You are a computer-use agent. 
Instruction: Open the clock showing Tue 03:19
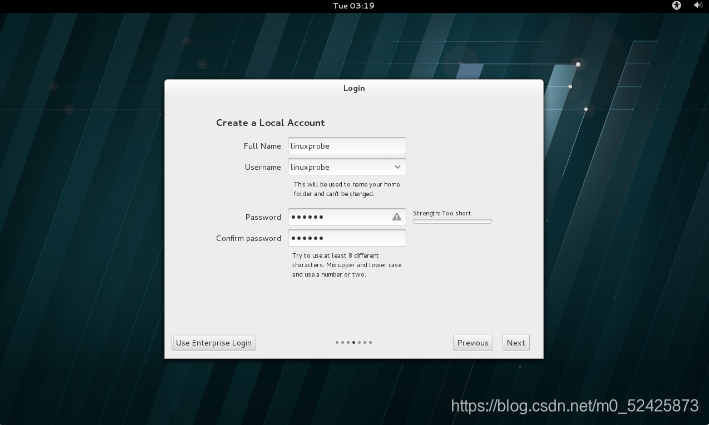[354, 6]
